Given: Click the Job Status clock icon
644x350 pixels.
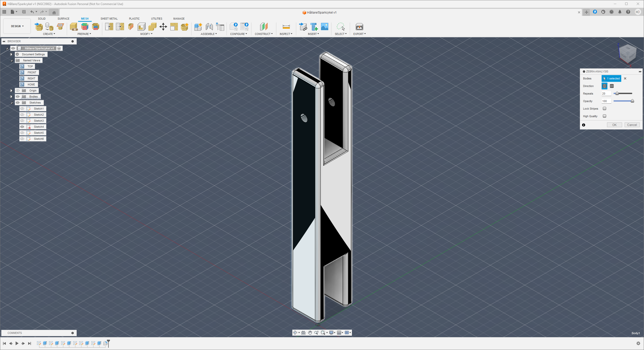Looking at the screenshot, I should click(612, 12).
